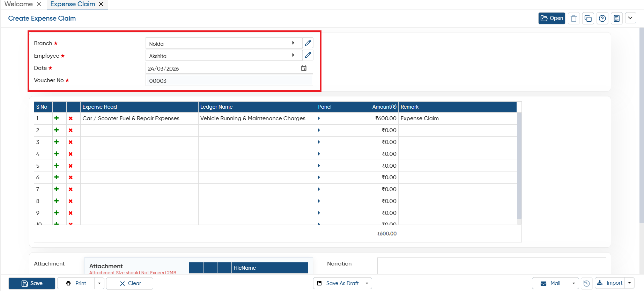
Task: Click Save As Draft button
Action: click(338, 283)
